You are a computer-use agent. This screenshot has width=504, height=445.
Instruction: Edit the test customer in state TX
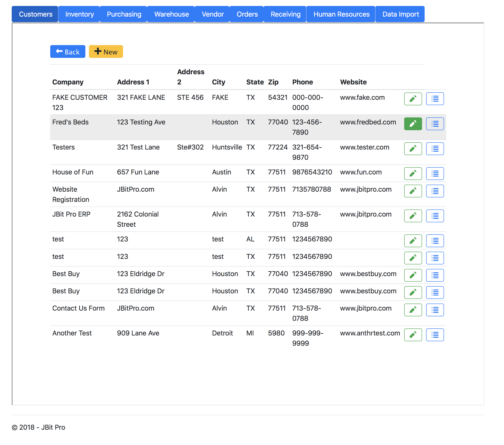click(413, 258)
